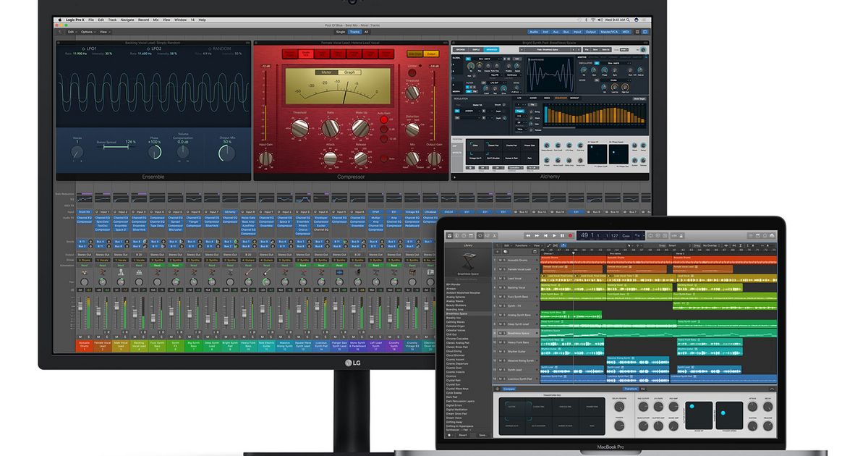Select Breathless Space patch in Library list
The image size is (868, 456).
457,313
